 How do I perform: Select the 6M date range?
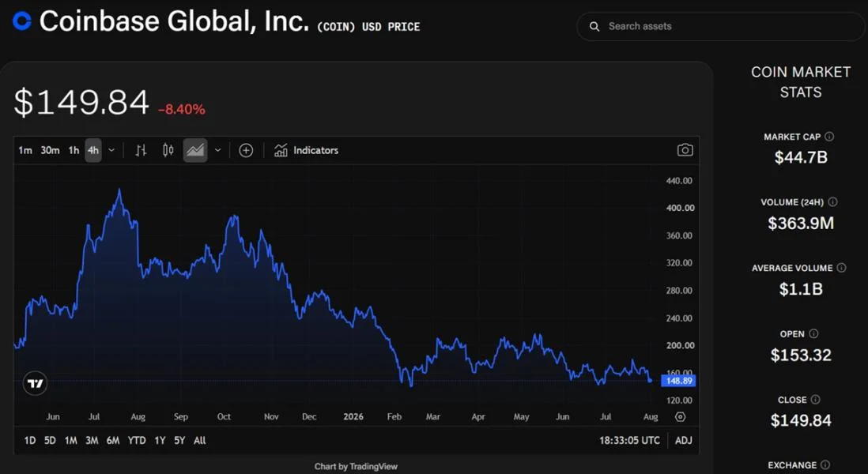(x=113, y=441)
